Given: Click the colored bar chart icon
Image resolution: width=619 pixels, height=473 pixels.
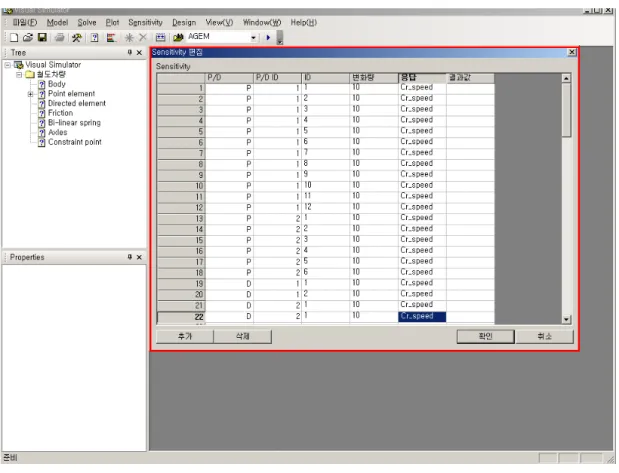Looking at the screenshot, I should click(x=111, y=38).
